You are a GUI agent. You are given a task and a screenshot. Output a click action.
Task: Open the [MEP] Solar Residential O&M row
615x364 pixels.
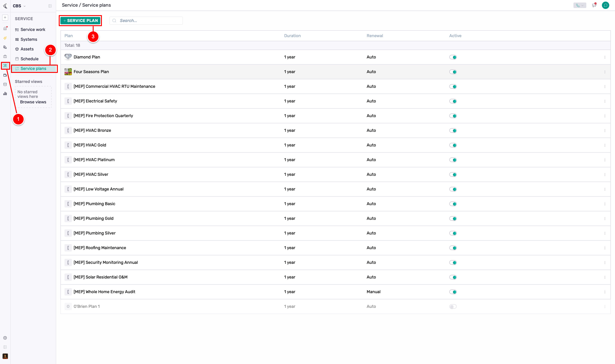tap(335, 277)
